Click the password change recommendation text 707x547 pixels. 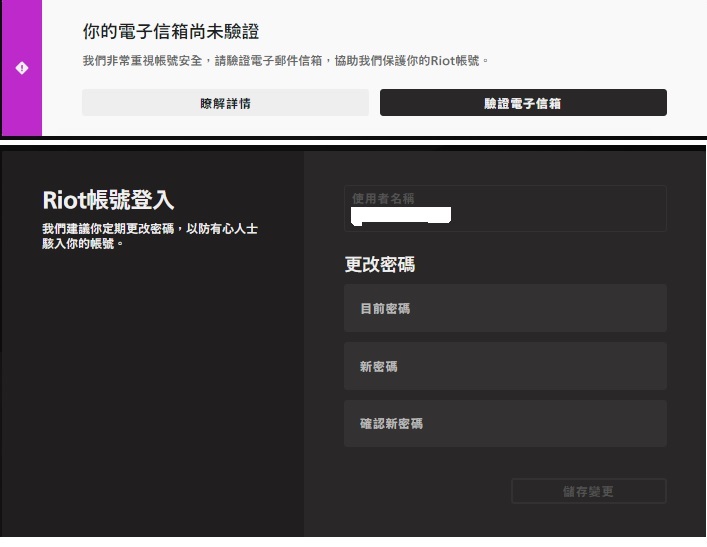150,236
